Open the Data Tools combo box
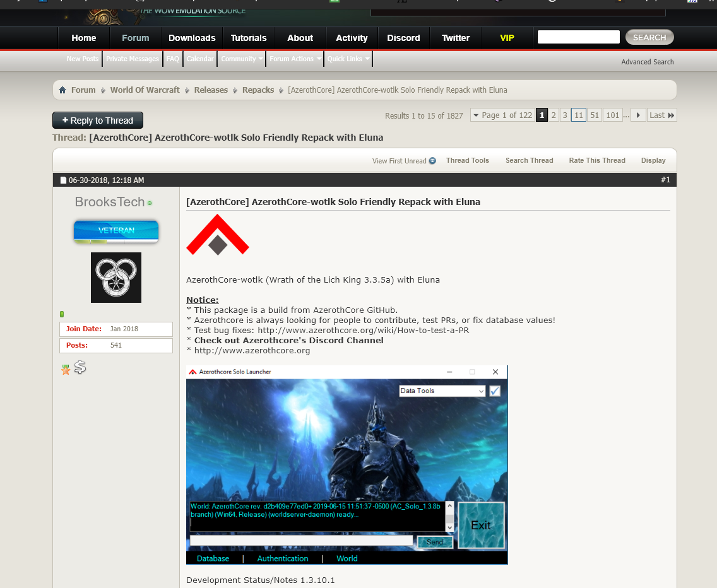 (442, 391)
